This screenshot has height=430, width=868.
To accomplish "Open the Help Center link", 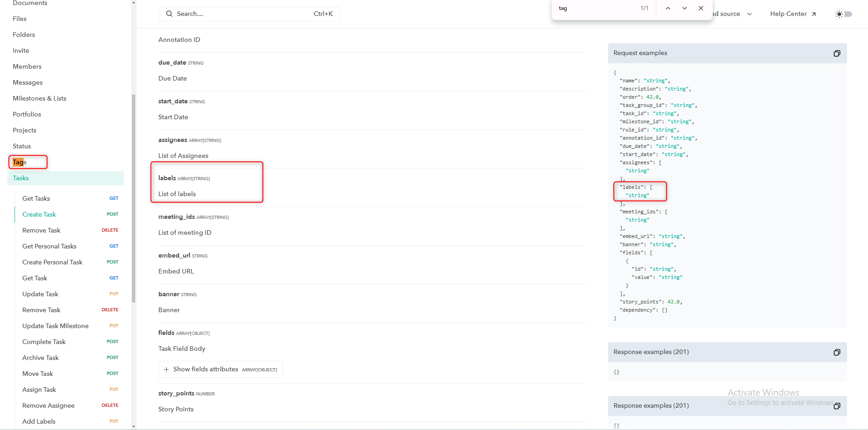I will pos(793,14).
